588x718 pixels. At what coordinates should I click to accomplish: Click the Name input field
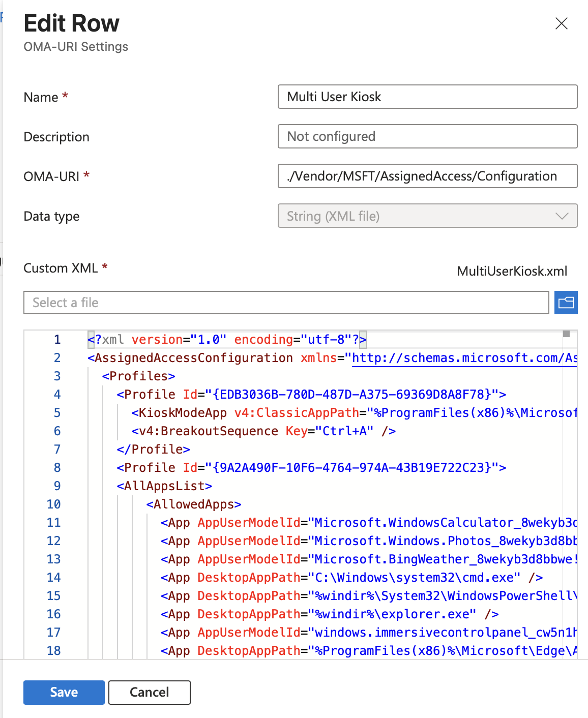(x=427, y=97)
